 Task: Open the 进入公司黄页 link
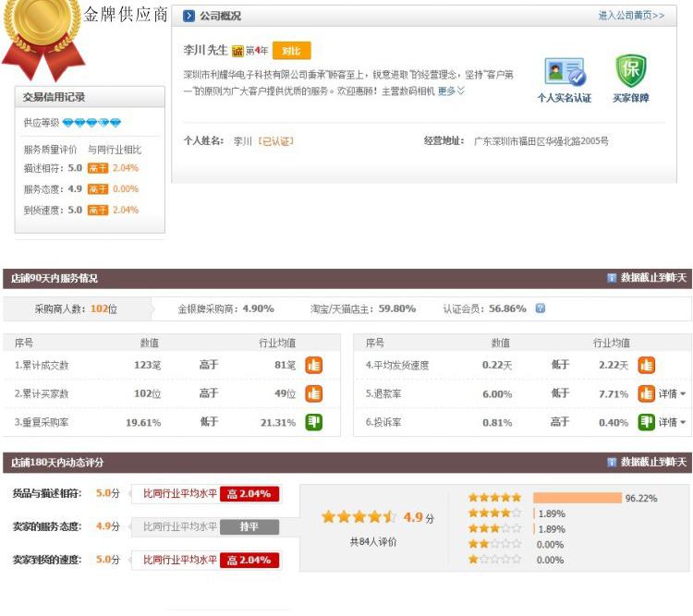coord(631,16)
